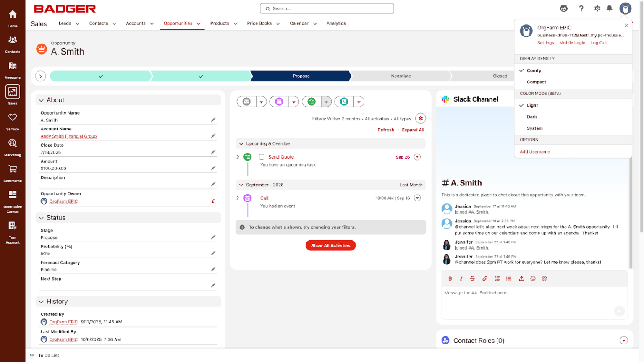Open the activity timeline filter settings gear
The width and height of the screenshot is (644, 362).
[421, 118]
